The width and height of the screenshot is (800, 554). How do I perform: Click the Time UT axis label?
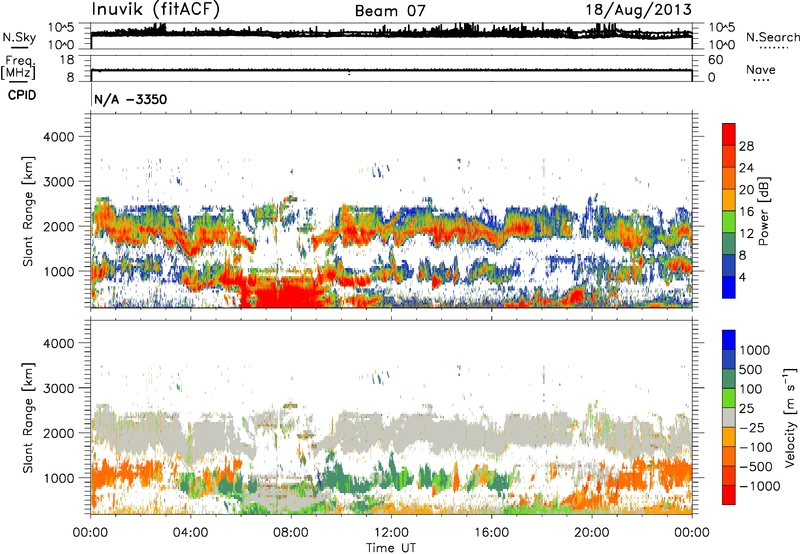(x=391, y=548)
